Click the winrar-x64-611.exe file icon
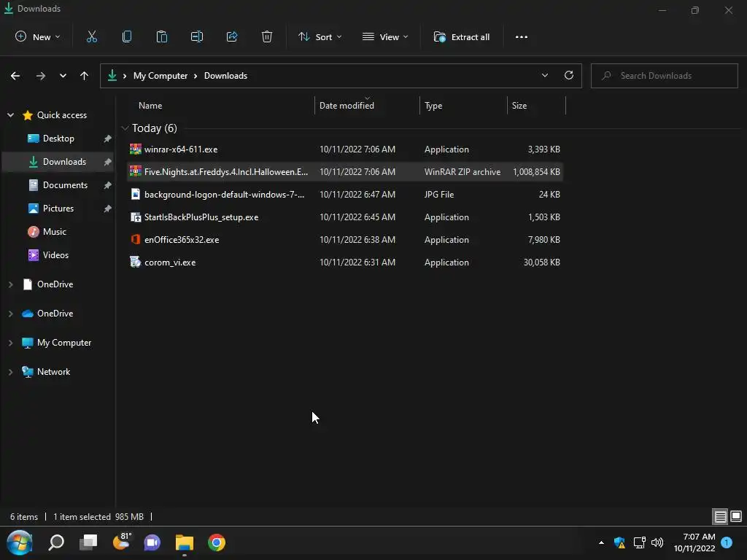 click(135, 149)
